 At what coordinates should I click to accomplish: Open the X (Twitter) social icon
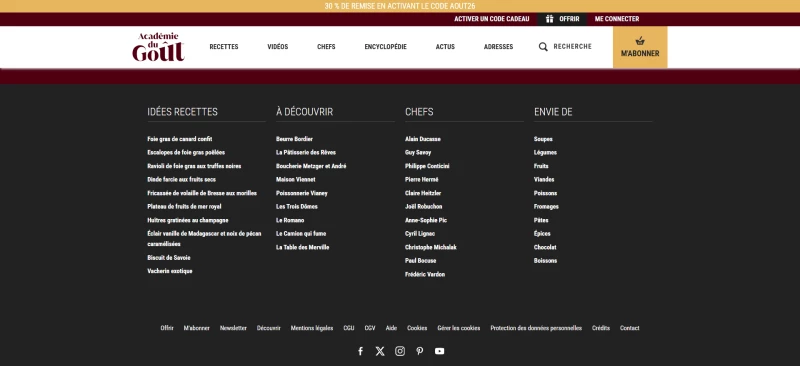pyautogui.click(x=380, y=351)
